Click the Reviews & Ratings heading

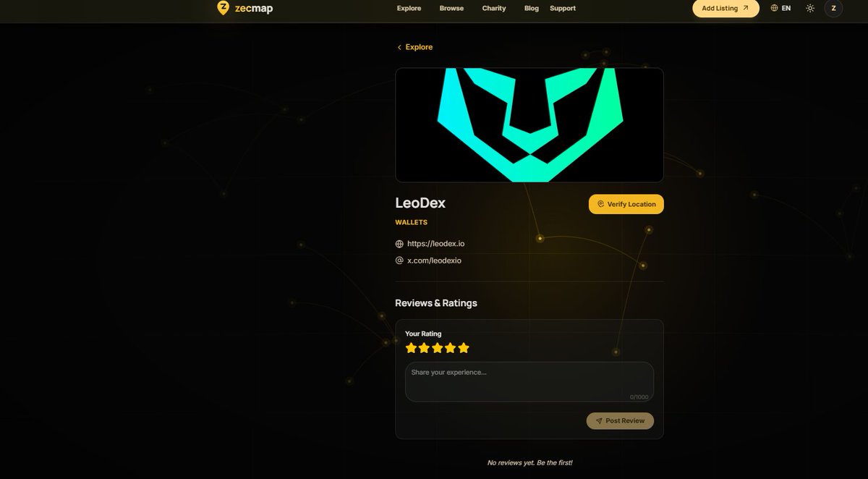(436, 303)
